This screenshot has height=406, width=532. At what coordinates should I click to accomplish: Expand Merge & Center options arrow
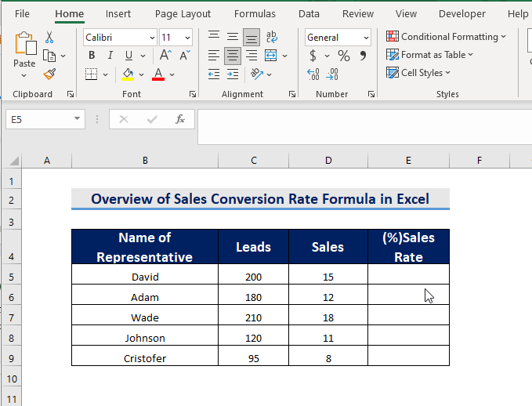tap(284, 56)
